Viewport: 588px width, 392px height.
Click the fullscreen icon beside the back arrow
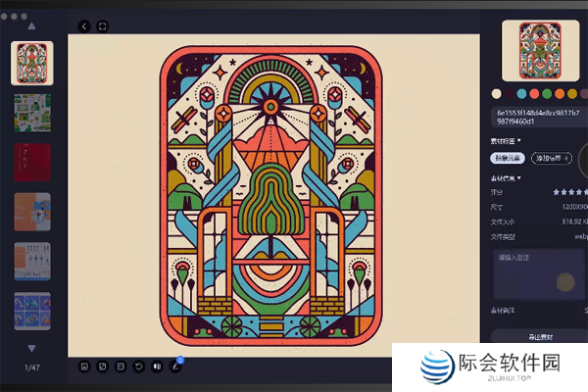tap(103, 26)
